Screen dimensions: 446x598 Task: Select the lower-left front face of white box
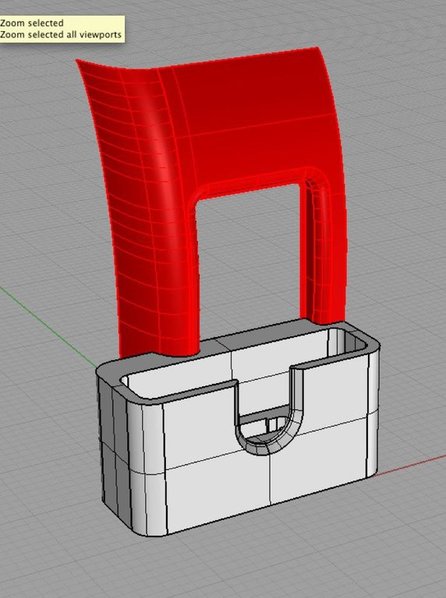click(x=217, y=492)
